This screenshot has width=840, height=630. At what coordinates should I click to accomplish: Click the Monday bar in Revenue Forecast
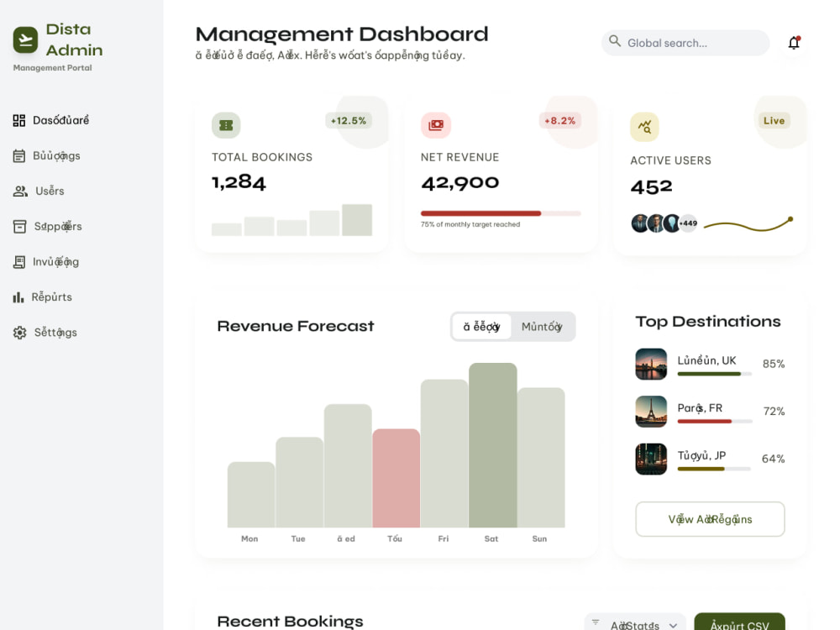250,495
